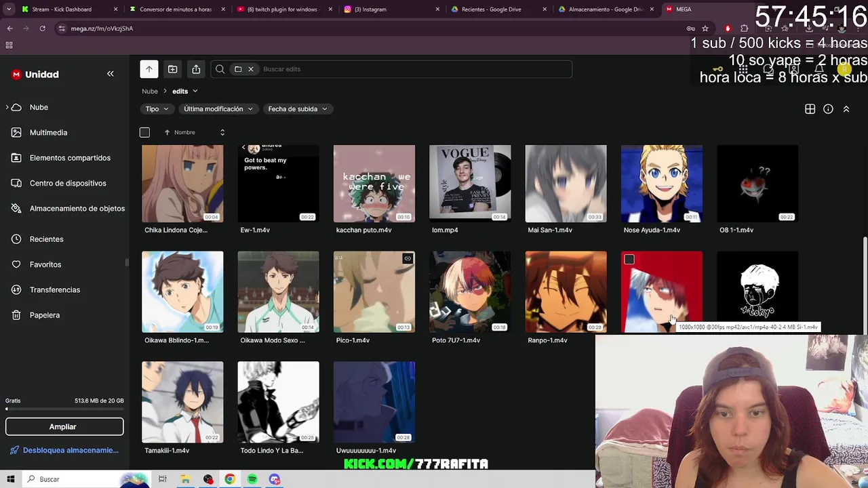Open Chrome apps grid in bookmarks bar
Screen dimensions: 868x488
(9, 45)
